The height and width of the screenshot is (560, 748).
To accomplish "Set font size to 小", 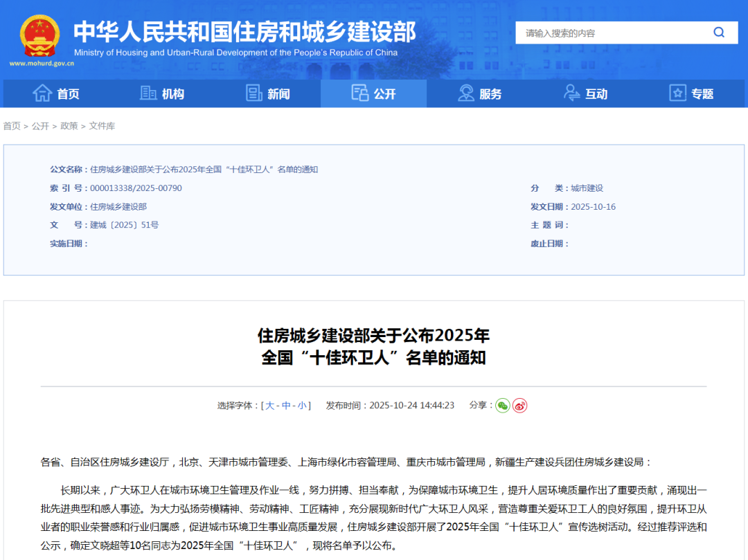I will click(x=302, y=406).
